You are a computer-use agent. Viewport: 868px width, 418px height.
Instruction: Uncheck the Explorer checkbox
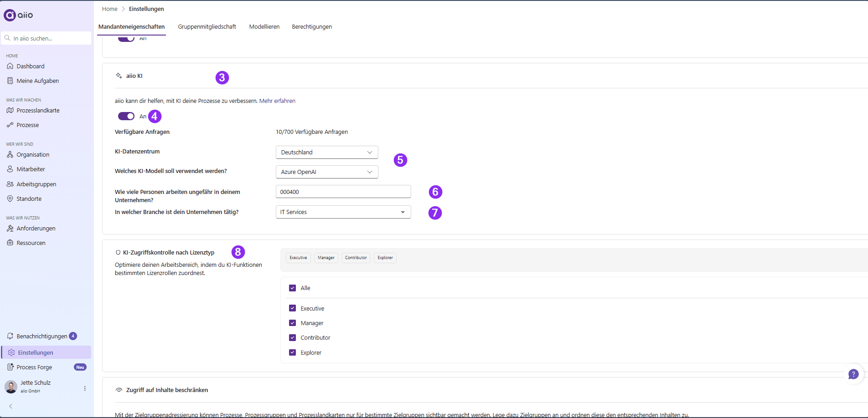(x=293, y=352)
